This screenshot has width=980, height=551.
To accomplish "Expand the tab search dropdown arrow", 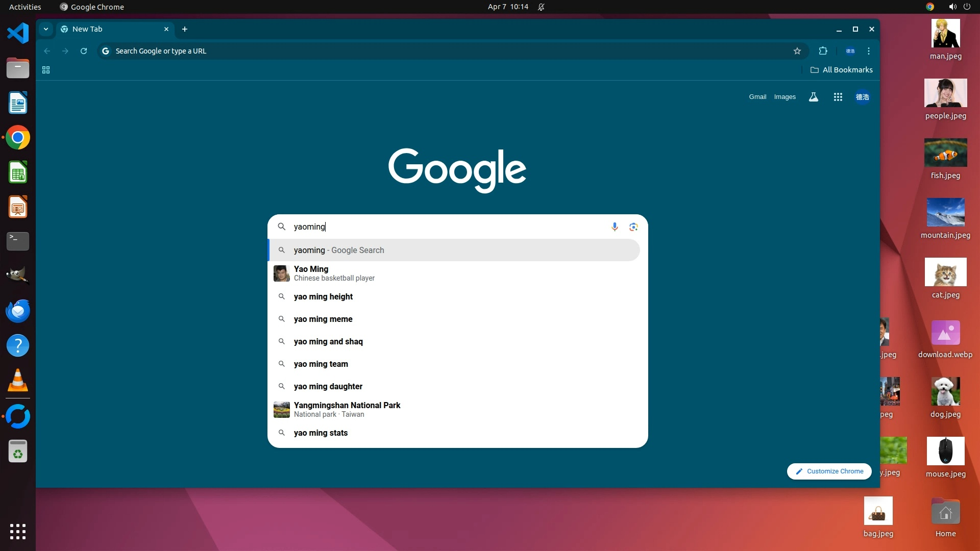I will [x=46, y=29].
